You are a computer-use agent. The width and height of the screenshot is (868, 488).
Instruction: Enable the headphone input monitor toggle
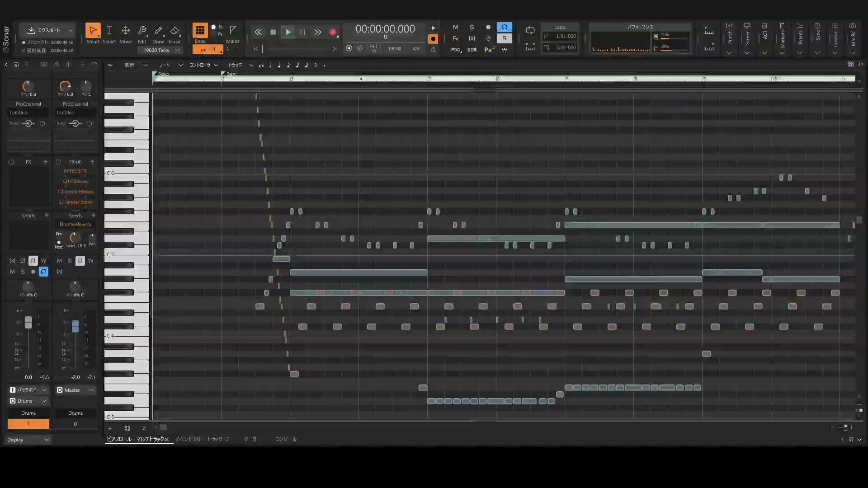44,272
